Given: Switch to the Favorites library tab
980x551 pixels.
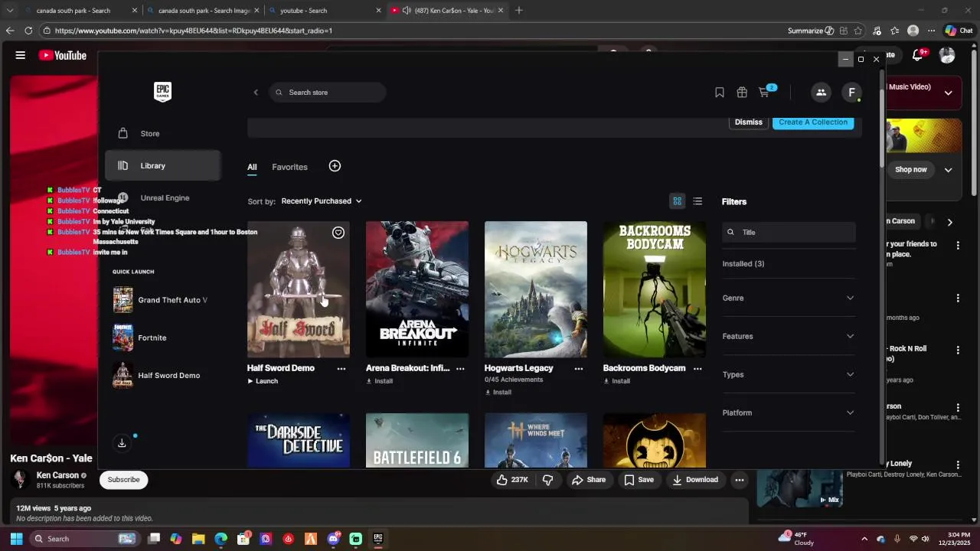Looking at the screenshot, I should pos(289,167).
